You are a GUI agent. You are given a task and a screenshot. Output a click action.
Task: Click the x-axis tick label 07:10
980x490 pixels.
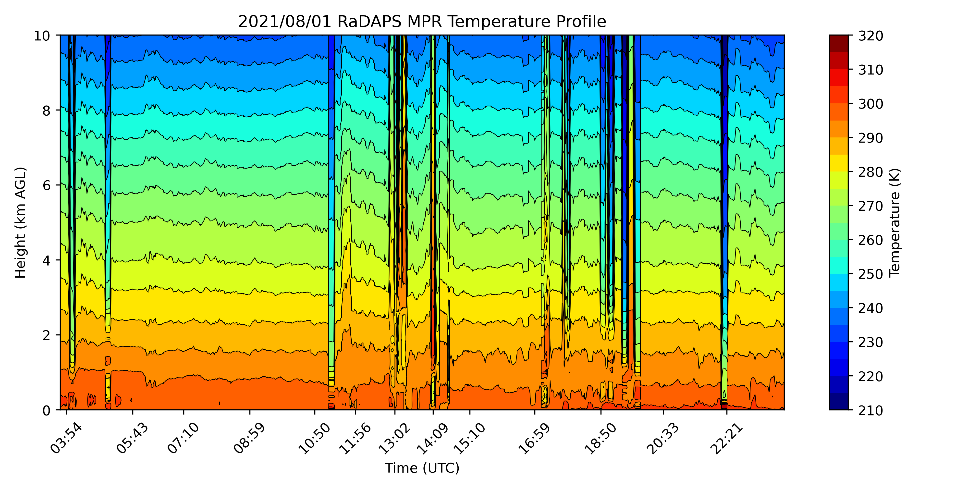183,438
